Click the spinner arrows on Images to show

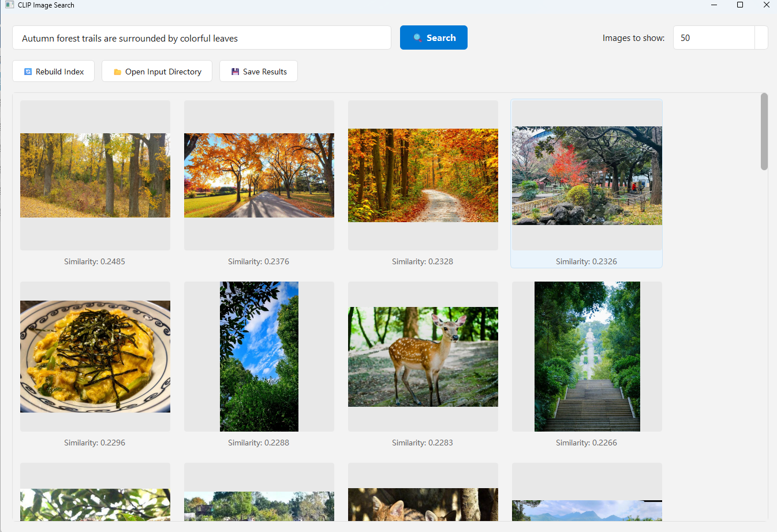coord(761,38)
